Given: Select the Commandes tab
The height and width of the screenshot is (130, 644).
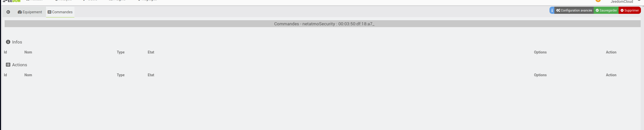Looking at the screenshot, I should (60, 12).
